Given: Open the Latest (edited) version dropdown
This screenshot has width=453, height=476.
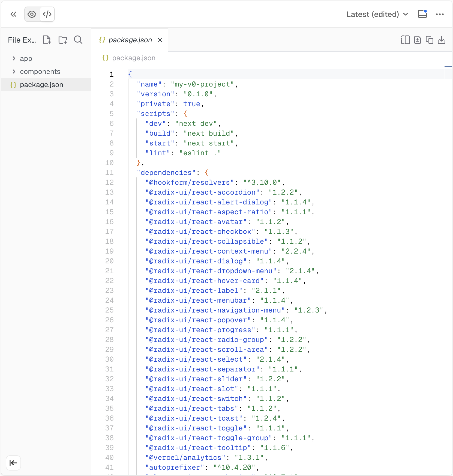Looking at the screenshot, I should pyautogui.click(x=377, y=14).
